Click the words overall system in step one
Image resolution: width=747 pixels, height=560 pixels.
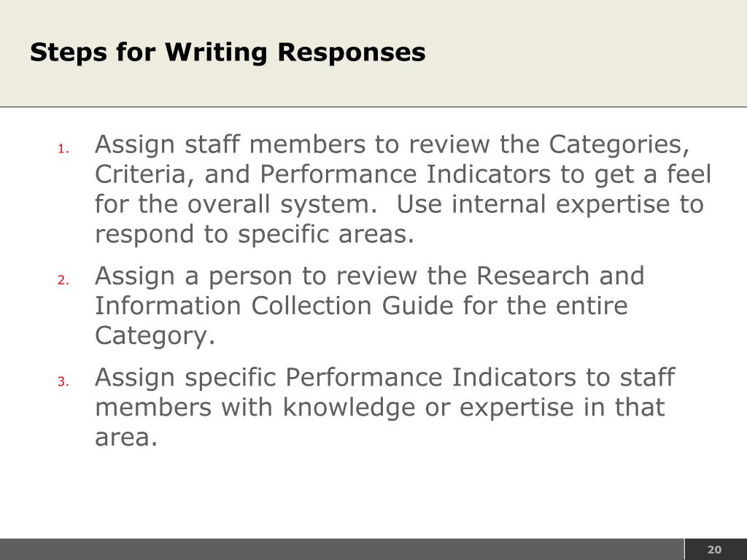[279, 204]
